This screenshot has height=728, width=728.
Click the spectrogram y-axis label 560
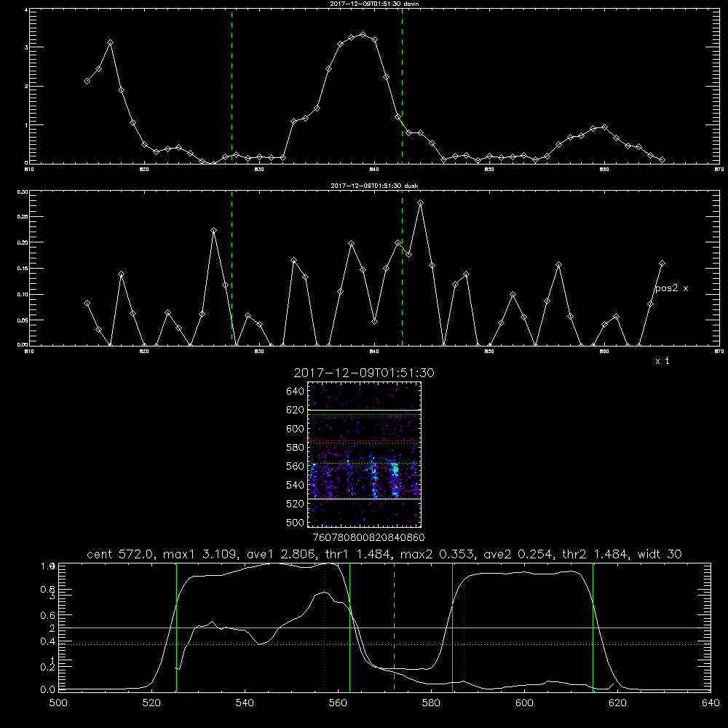296,466
